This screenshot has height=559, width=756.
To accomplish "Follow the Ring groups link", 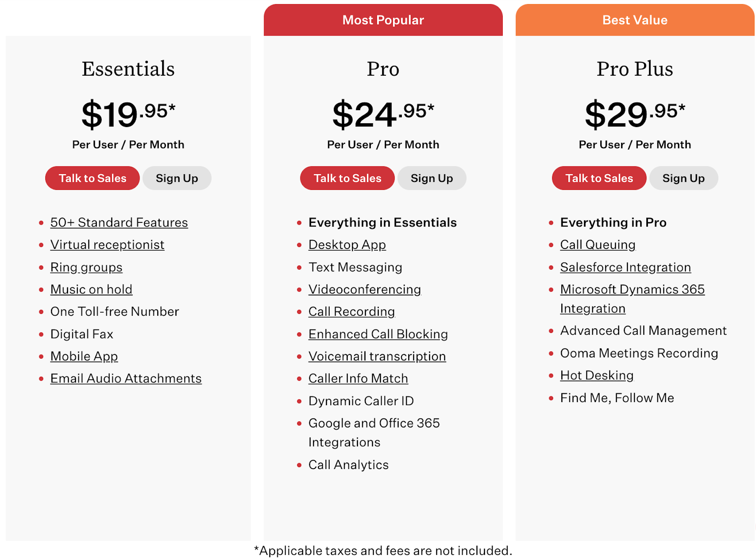I will point(86,267).
